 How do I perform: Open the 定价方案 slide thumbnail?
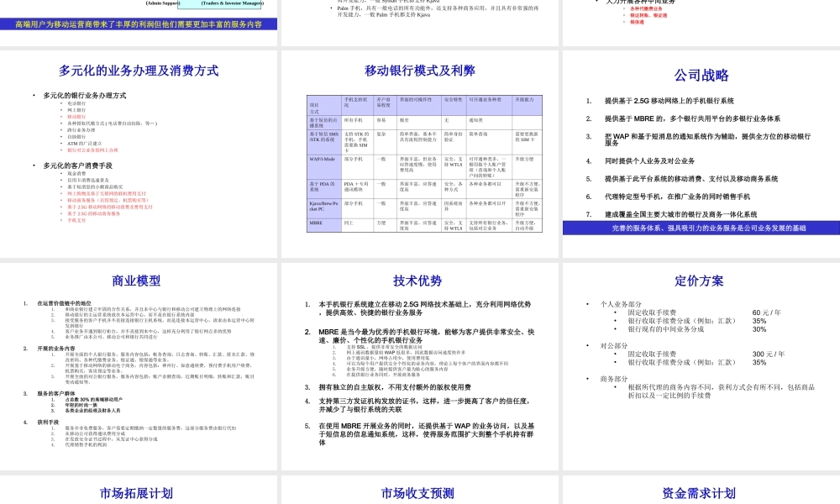[701, 366]
